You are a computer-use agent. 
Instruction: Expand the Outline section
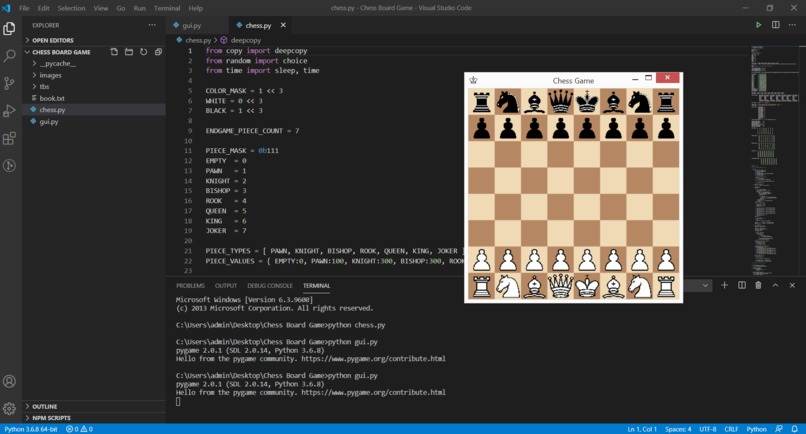pyautogui.click(x=94, y=406)
